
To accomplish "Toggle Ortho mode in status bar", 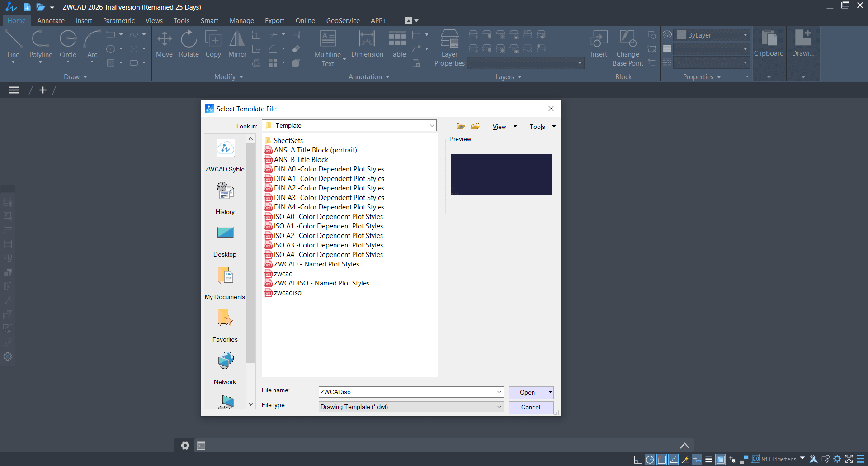I will (x=638, y=459).
